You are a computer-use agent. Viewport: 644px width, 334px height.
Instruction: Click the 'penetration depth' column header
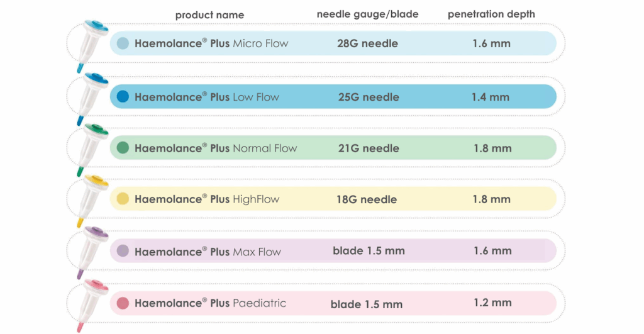491,14
